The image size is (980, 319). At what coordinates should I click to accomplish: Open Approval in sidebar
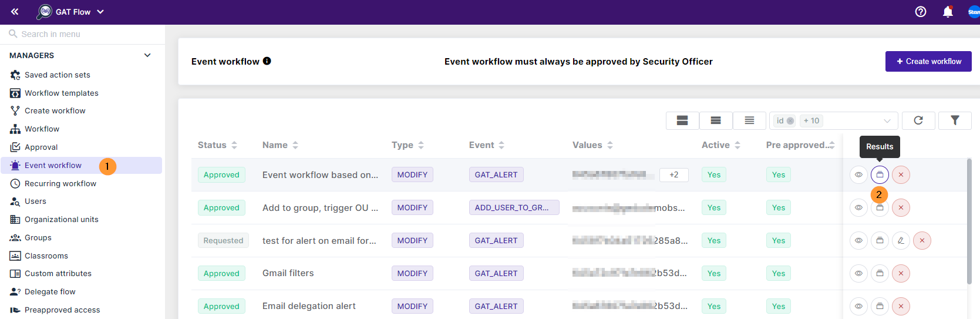point(41,147)
